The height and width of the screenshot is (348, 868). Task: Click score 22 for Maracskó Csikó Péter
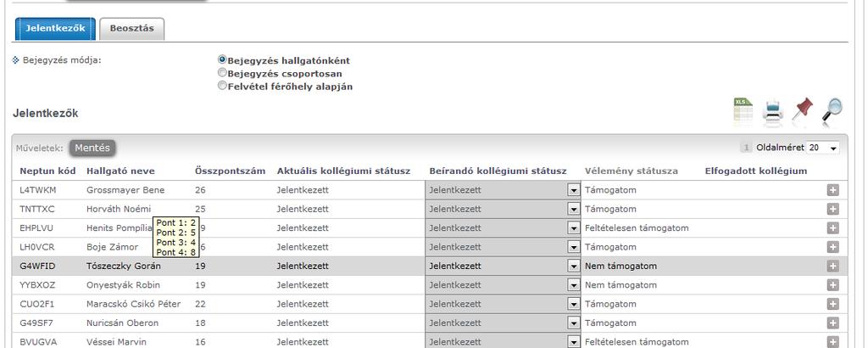click(x=200, y=304)
